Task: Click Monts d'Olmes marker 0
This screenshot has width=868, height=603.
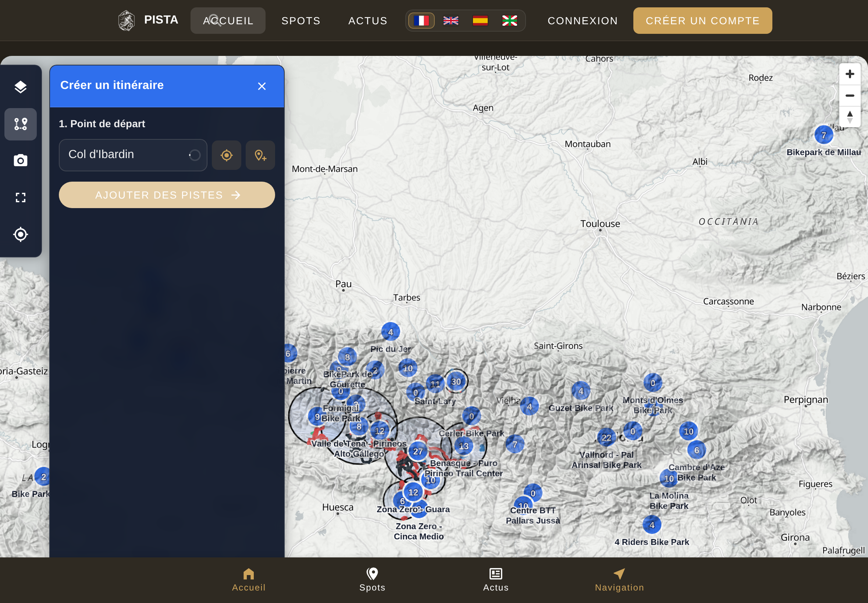Action: (x=653, y=383)
